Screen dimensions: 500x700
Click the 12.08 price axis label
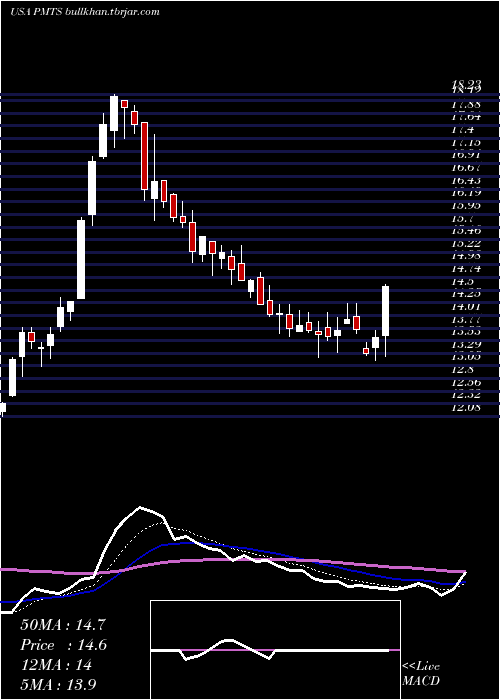pos(466,407)
